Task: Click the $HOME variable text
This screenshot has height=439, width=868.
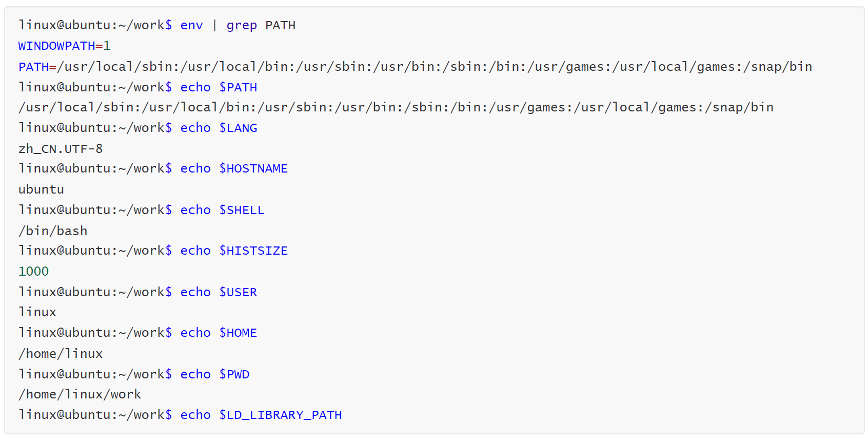Action: pyautogui.click(x=238, y=333)
